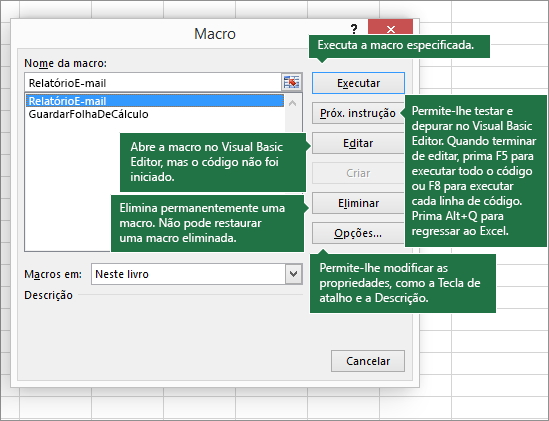Delete macro with the Eliminar button
The width and height of the screenshot is (549, 421).
(x=358, y=203)
